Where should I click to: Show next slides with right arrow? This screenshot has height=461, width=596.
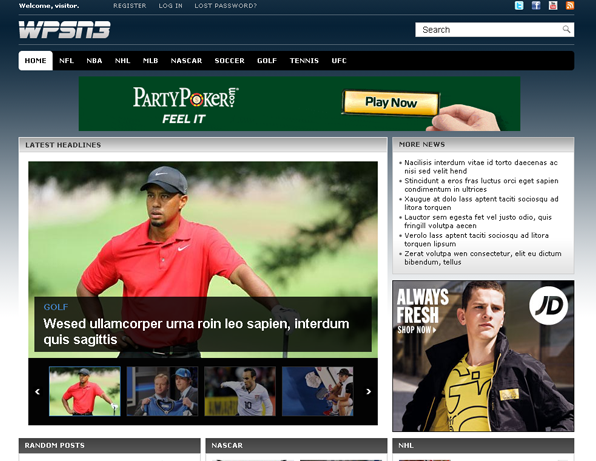[368, 391]
